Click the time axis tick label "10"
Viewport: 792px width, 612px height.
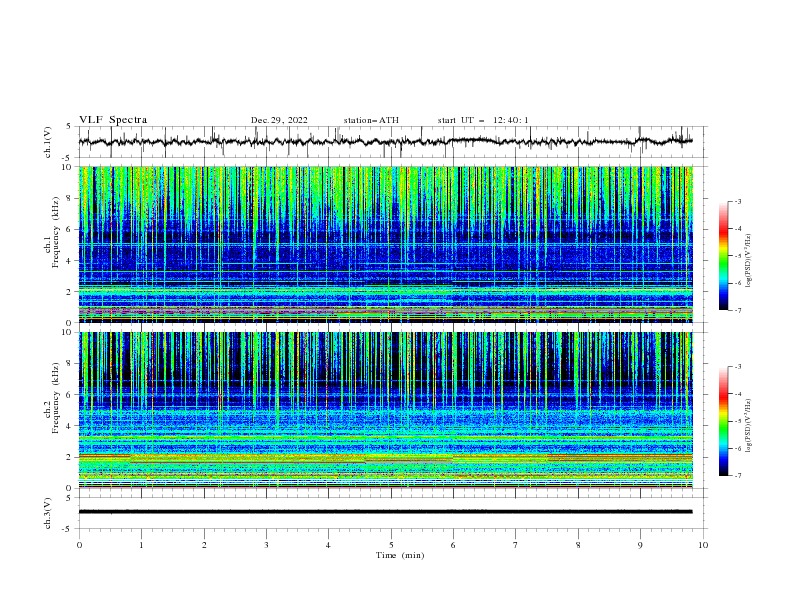(703, 545)
